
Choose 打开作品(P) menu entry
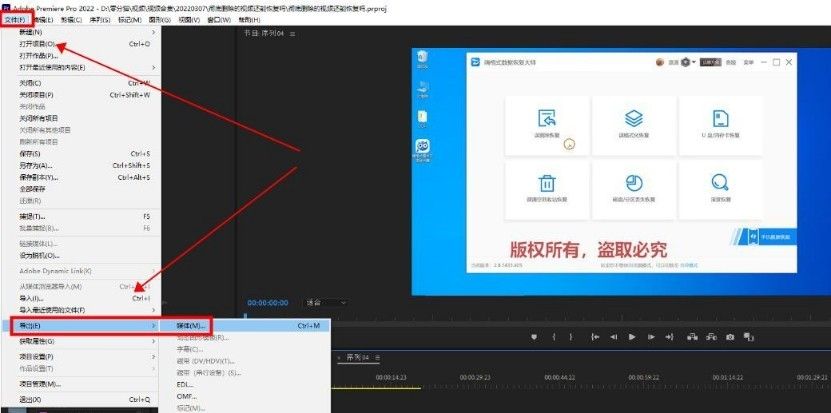coord(82,56)
